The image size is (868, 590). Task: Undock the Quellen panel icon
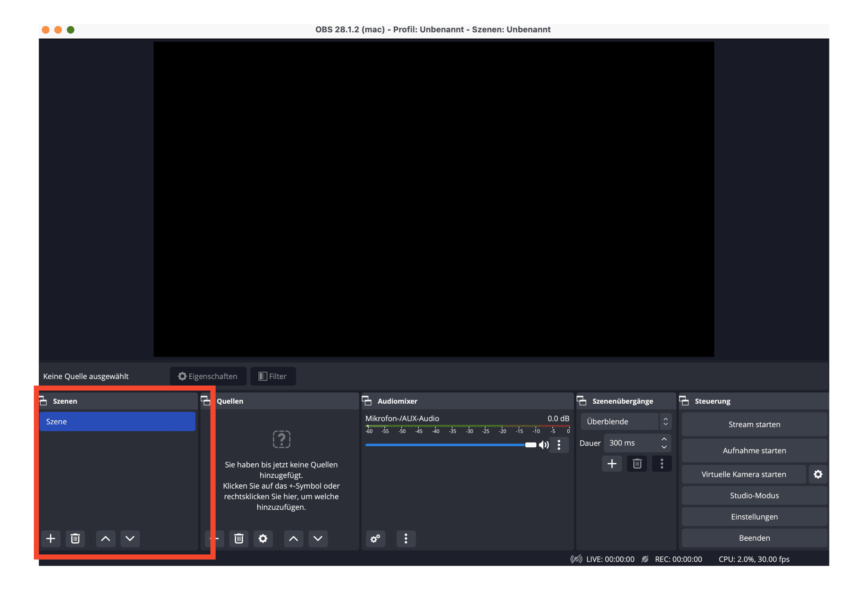click(206, 401)
